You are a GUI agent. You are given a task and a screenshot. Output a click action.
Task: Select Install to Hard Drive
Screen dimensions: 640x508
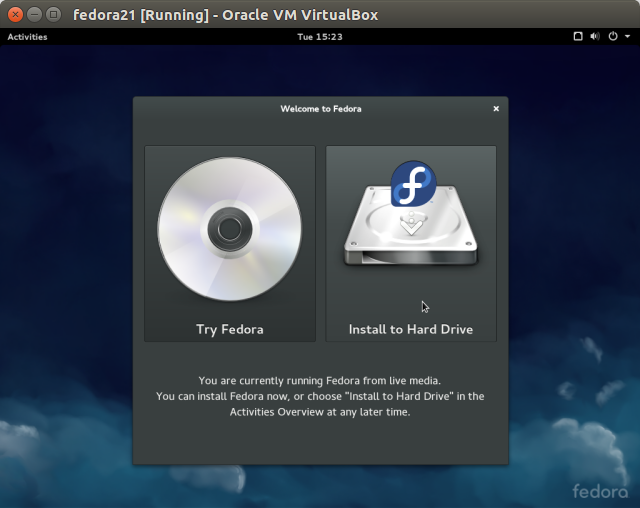click(x=411, y=244)
